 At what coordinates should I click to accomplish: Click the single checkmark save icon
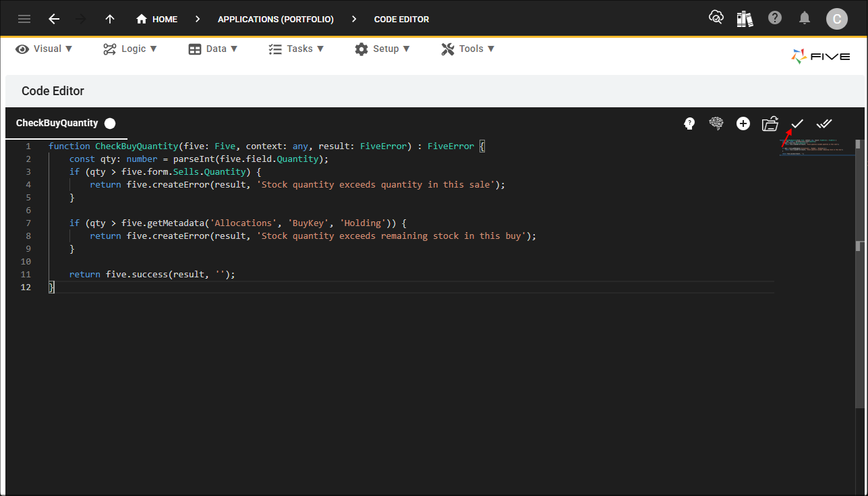(797, 123)
